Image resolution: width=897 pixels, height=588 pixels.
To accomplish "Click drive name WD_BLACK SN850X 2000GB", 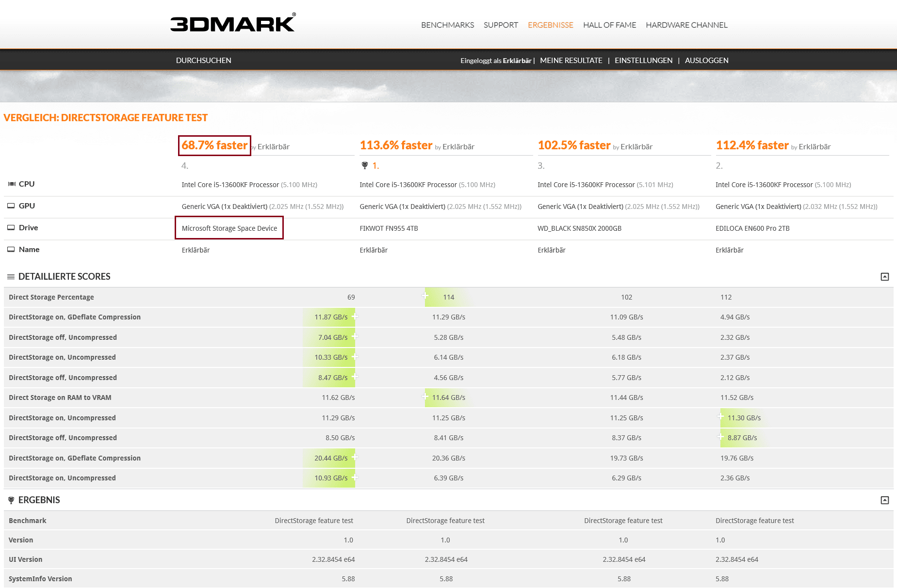I will (x=579, y=228).
